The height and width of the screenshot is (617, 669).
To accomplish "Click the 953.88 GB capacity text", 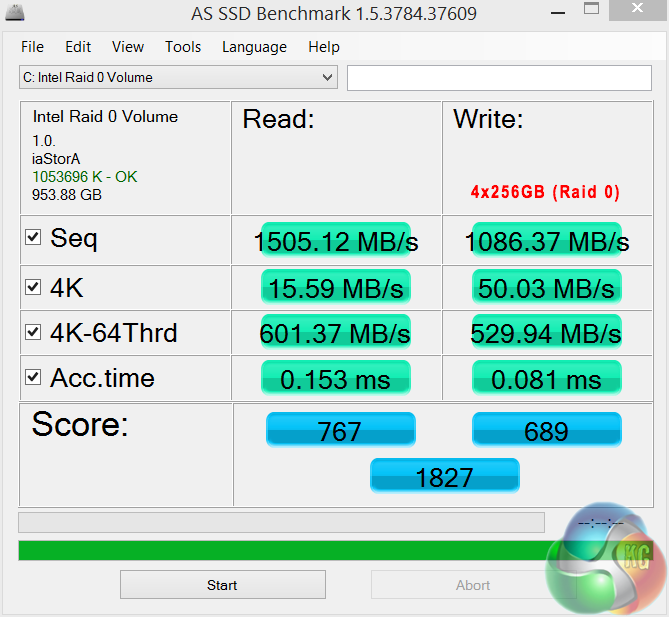I will pyautogui.click(x=67, y=195).
